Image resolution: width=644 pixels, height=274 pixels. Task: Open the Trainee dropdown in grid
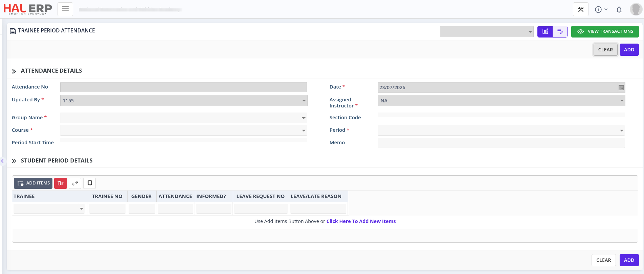(x=49, y=208)
